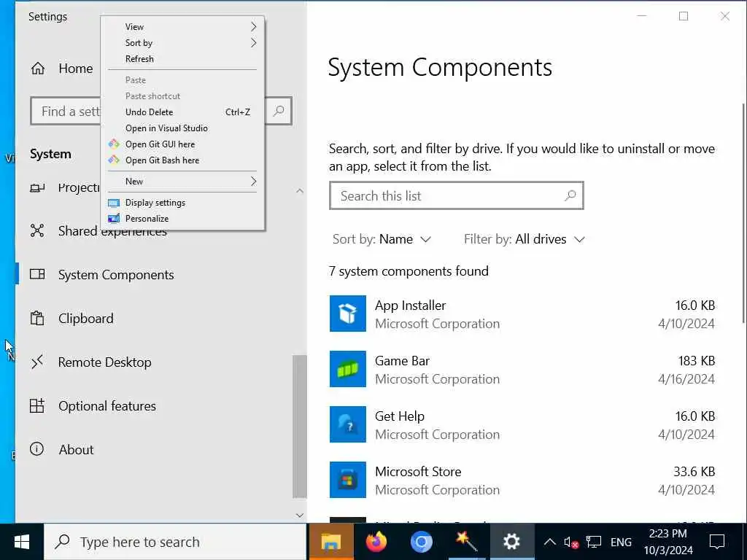Screen dimensions: 747x560
Task: Click the Microsoft Store icon
Action: click(x=348, y=480)
